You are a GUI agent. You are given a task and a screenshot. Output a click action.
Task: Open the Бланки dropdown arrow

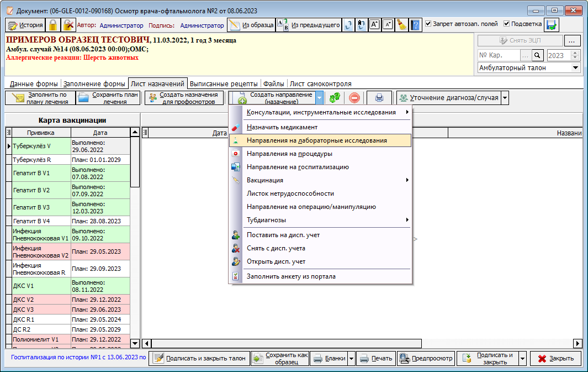(351, 359)
